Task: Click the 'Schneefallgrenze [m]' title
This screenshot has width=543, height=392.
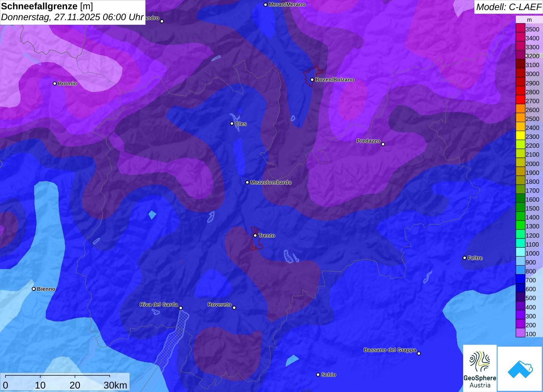Action: tap(47, 7)
